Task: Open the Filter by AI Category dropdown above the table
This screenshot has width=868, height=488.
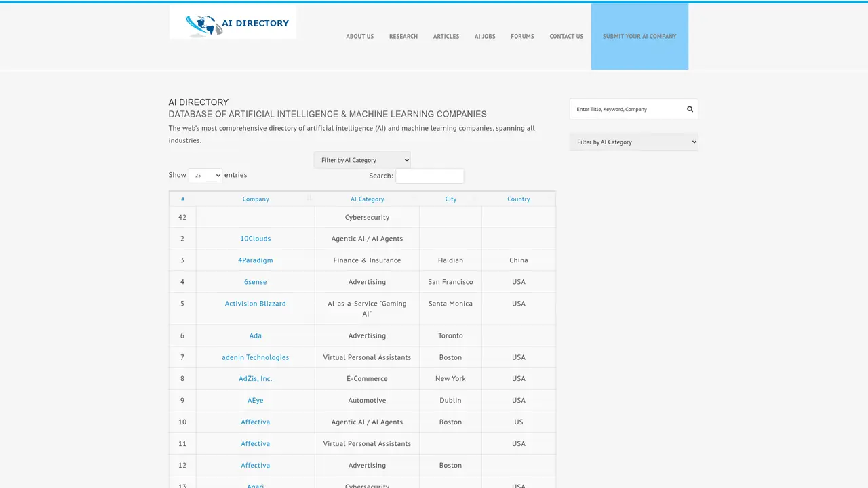Action: click(362, 160)
